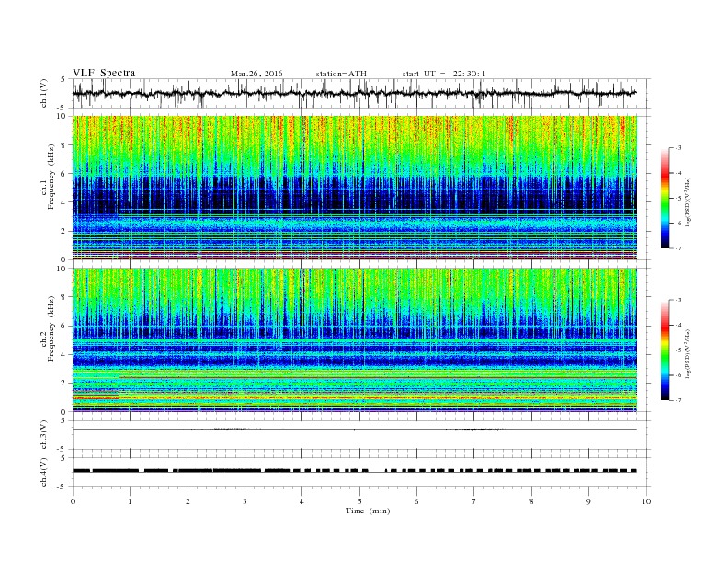Click the "6" kHz tick of ch.1 spectrogram
Viewport: 728px width, 563px height.
coord(64,174)
